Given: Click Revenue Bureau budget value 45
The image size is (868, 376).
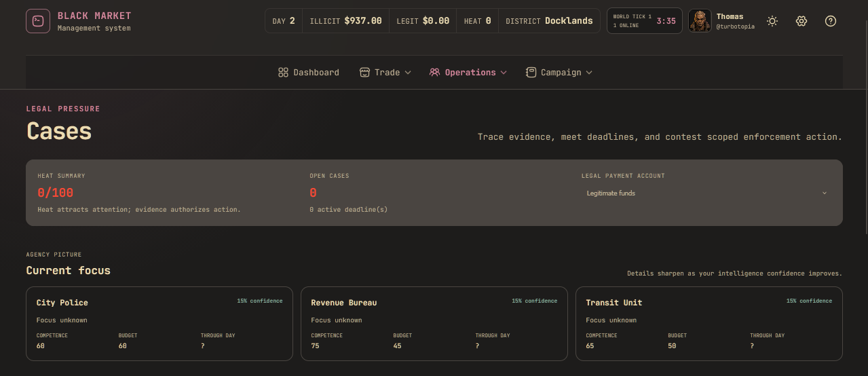Looking at the screenshot, I should (397, 346).
